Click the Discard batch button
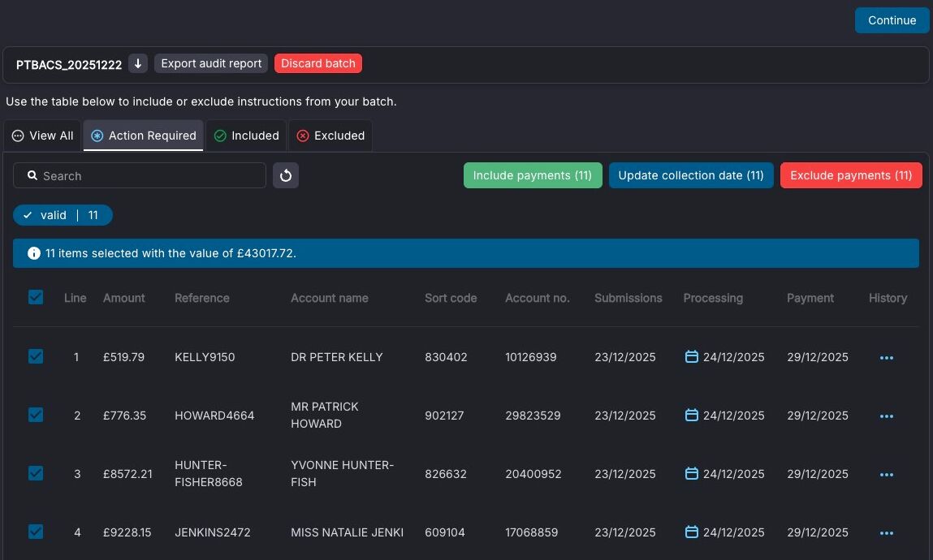933x560 pixels. (317, 63)
